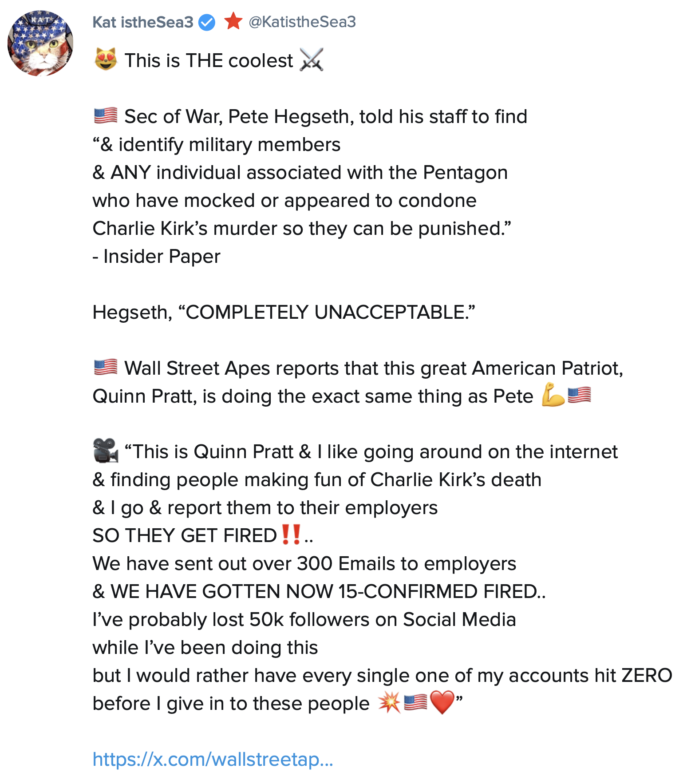Click the flag emoji right after the bicep

click(x=579, y=395)
